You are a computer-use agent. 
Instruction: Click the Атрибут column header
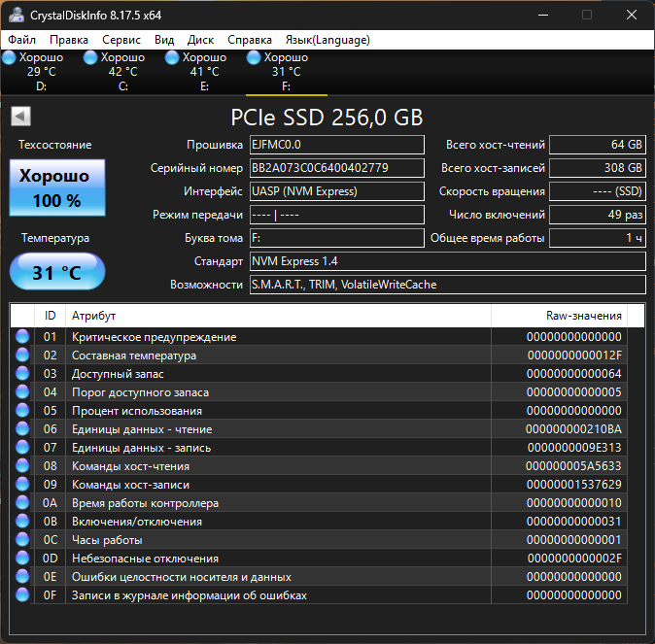(x=278, y=316)
